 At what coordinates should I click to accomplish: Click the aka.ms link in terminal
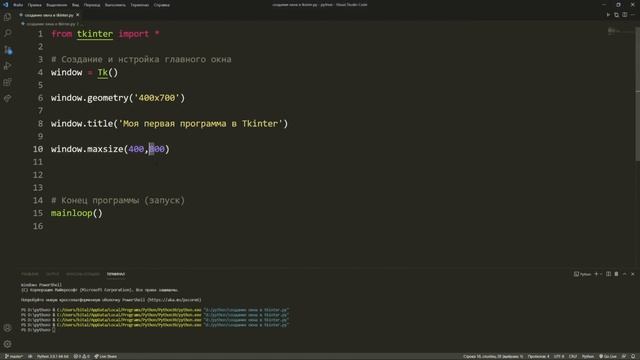tap(174, 300)
